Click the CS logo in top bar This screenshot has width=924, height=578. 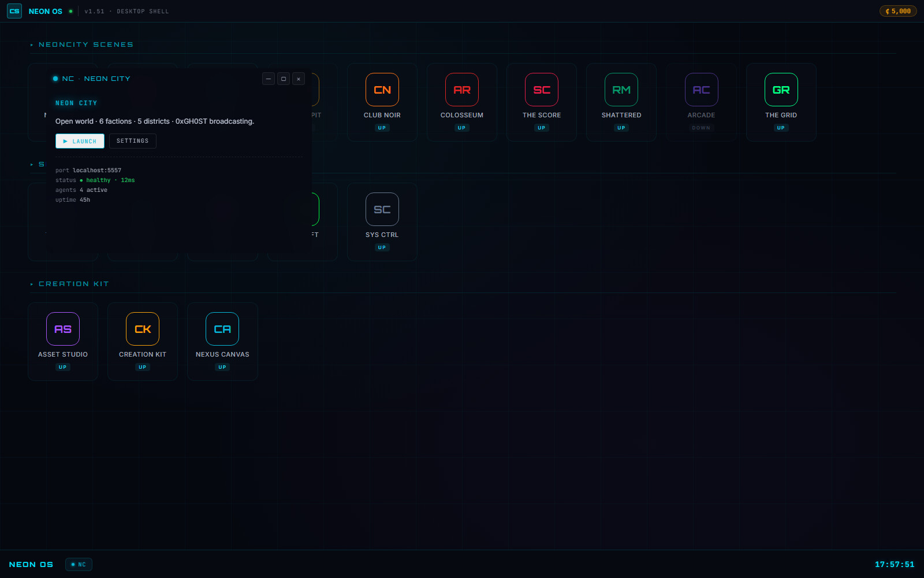click(x=14, y=11)
